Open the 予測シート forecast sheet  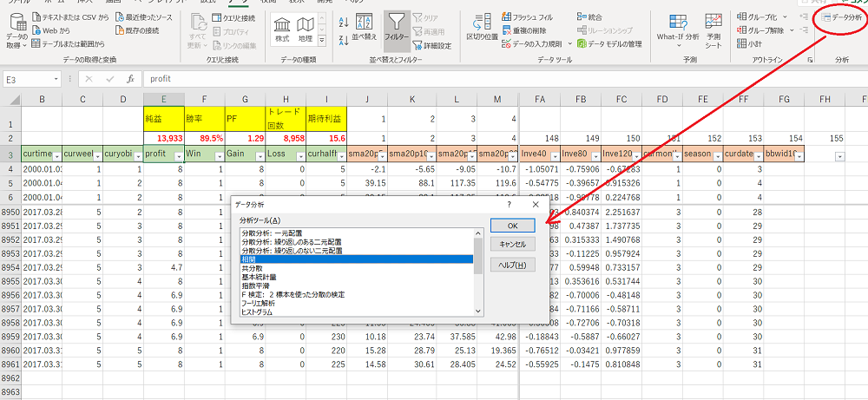[713, 28]
